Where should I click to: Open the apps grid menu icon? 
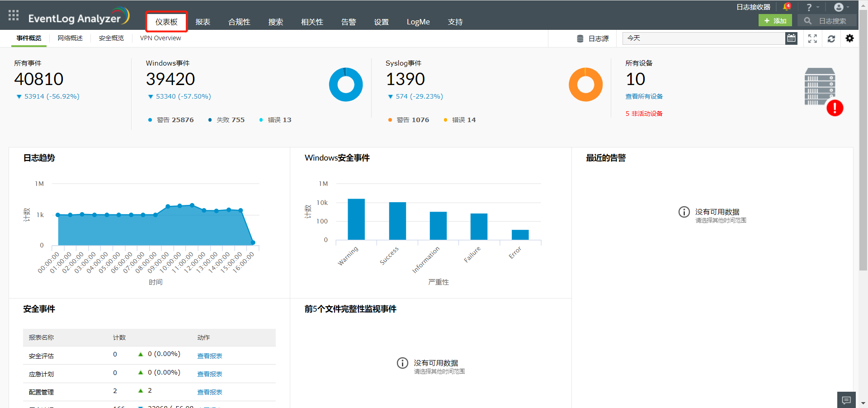[14, 15]
